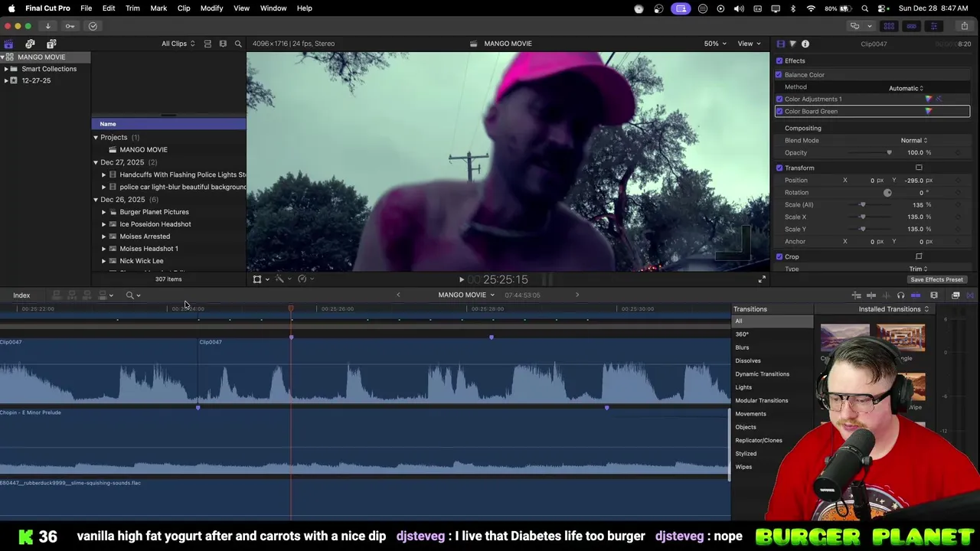Click the Save Effects Preset button

[936, 279]
